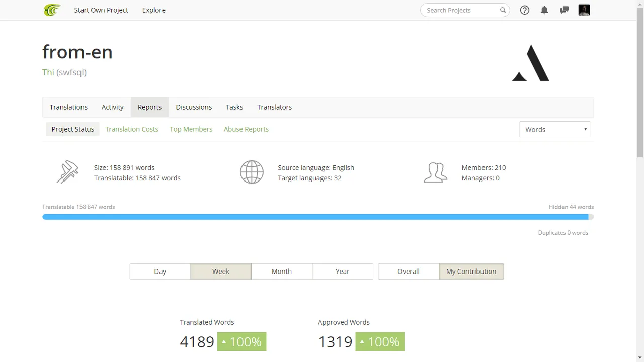This screenshot has width=644, height=362.
Task: Click the 'Size: 158 891 words' text
Action: 124,168
